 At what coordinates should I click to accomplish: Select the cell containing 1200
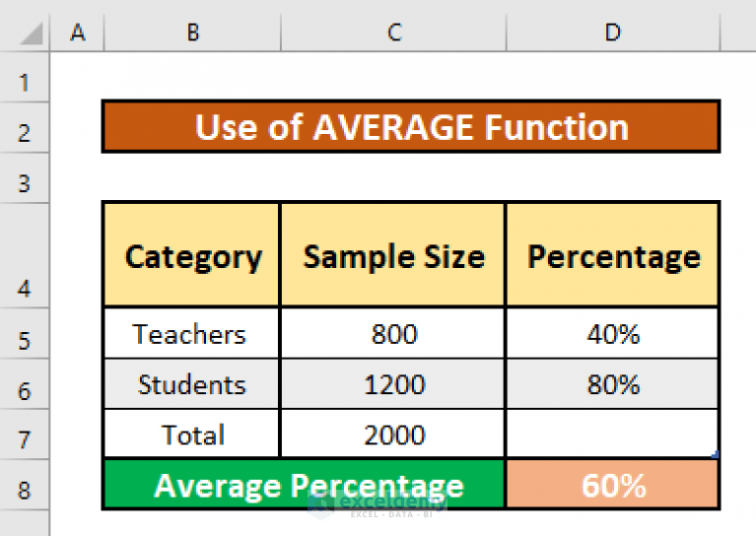pos(393,384)
